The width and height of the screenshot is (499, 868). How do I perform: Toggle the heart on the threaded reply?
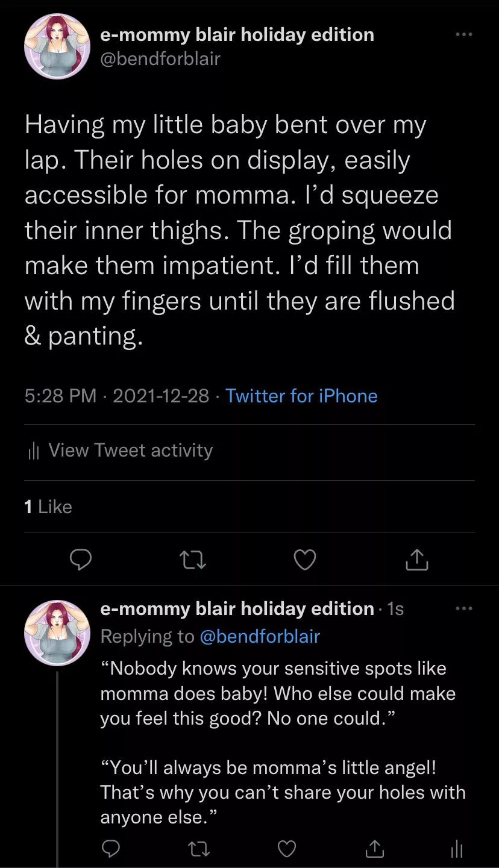(x=286, y=849)
